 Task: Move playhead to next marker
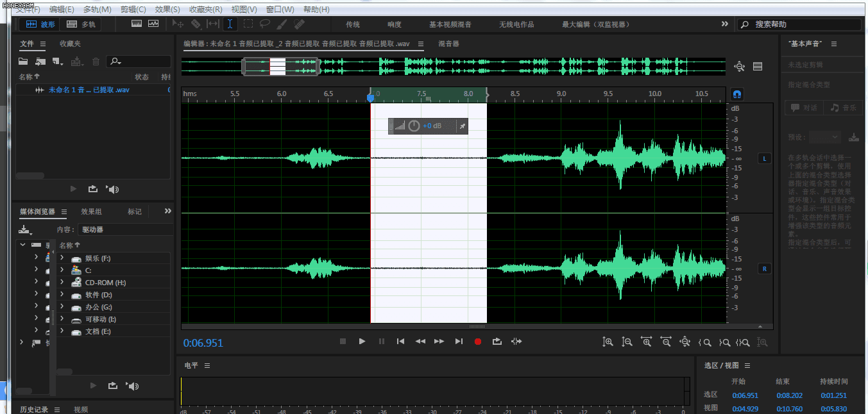pyautogui.click(x=459, y=342)
